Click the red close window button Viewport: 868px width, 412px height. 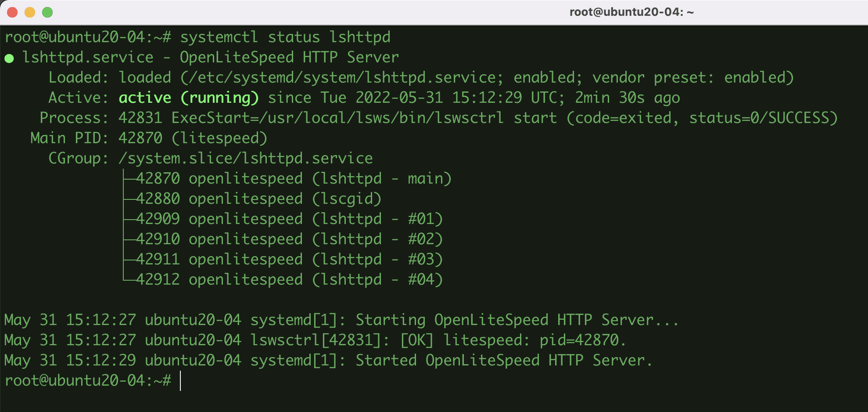tap(12, 12)
